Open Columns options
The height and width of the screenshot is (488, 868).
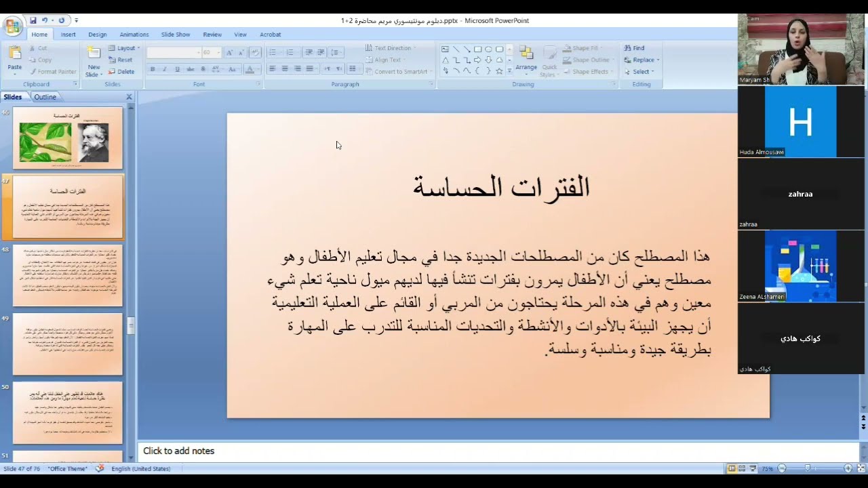(353, 69)
